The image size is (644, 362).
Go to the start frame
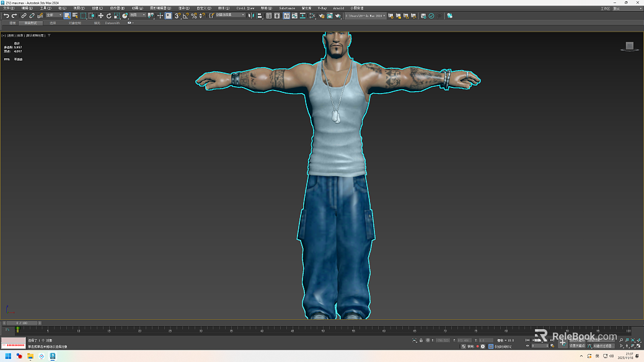click(527, 340)
